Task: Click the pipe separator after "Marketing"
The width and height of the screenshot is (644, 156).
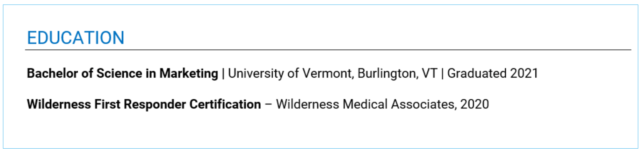Action: point(223,73)
